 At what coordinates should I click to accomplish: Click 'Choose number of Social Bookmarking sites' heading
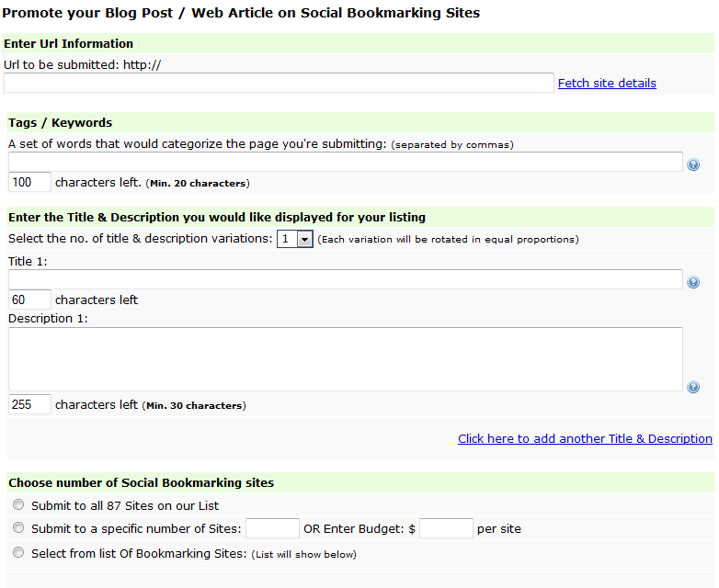coord(142,482)
